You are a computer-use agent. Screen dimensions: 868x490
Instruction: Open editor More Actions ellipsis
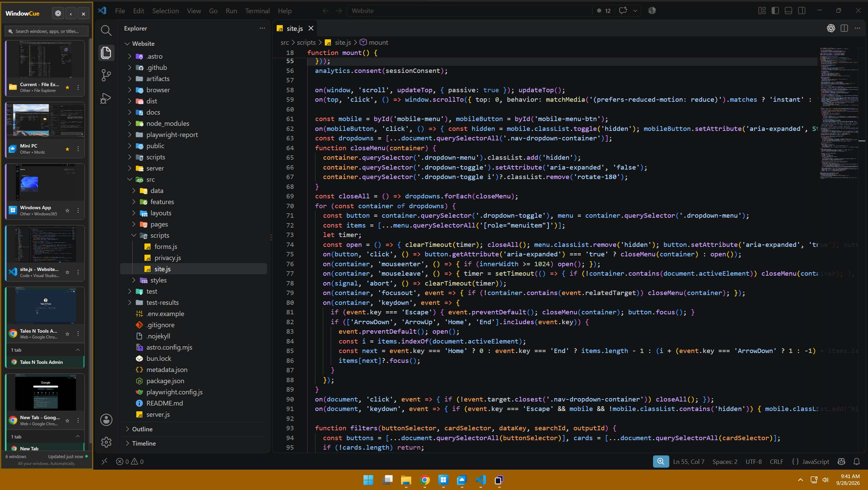point(857,28)
